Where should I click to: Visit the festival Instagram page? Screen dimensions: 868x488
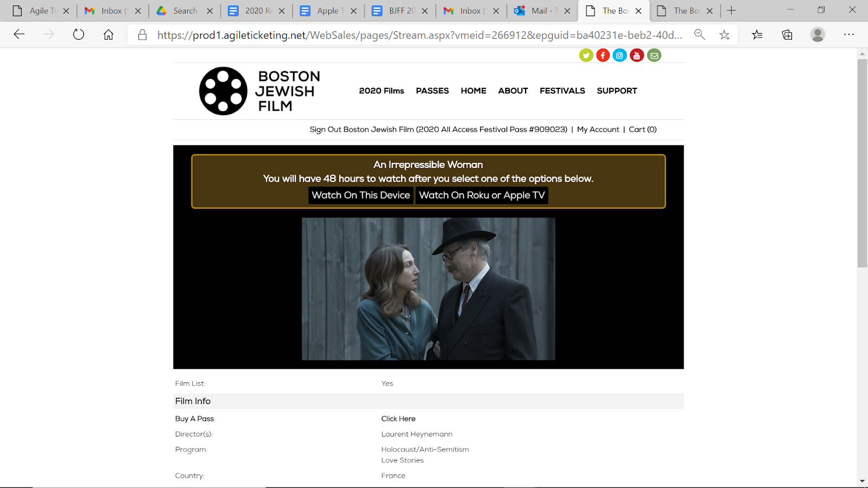[620, 55]
